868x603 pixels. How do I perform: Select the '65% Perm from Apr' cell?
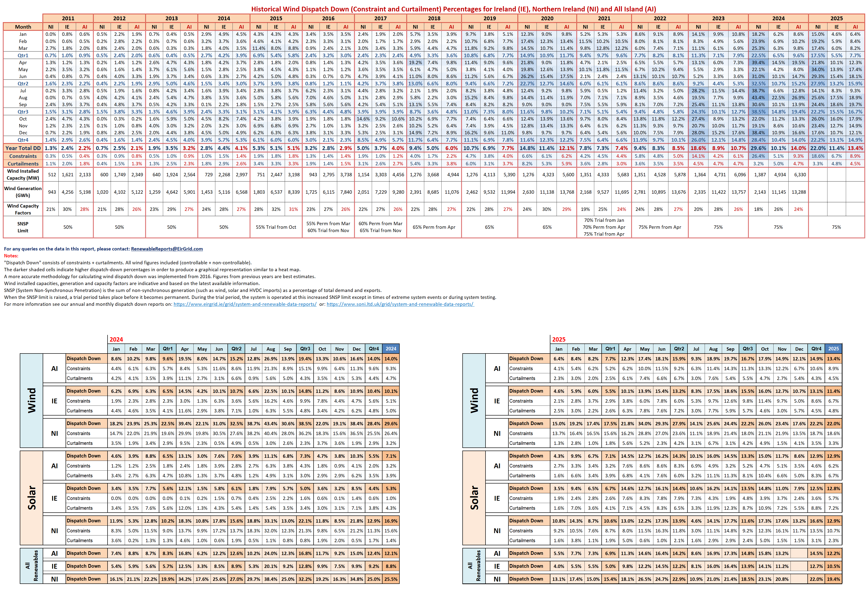coord(434,227)
